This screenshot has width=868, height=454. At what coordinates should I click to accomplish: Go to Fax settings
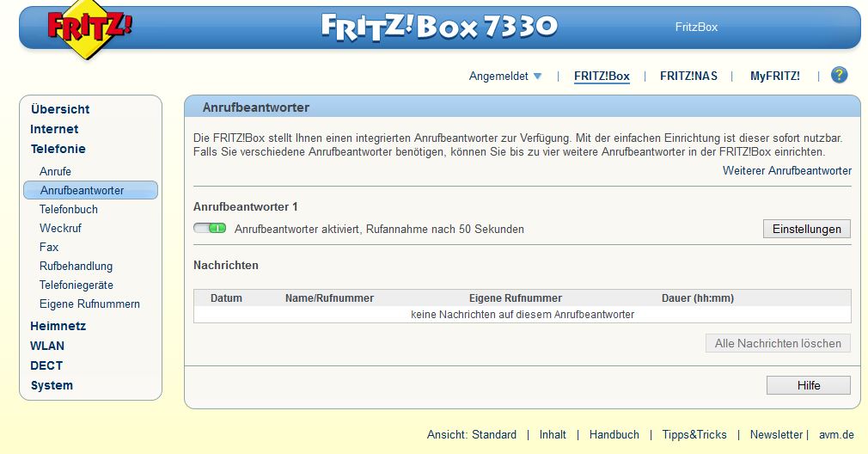pos(49,247)
